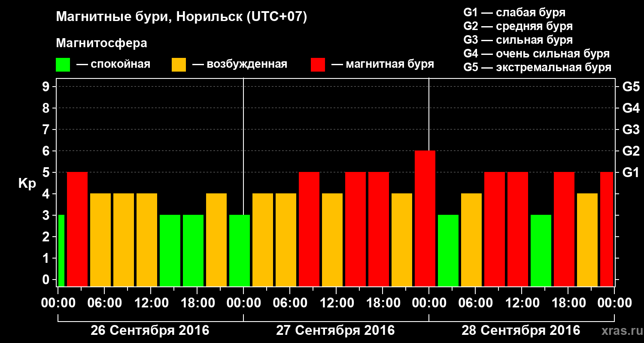
Task: Click the '8' value on Kp axis
Action: coord(47,108)
